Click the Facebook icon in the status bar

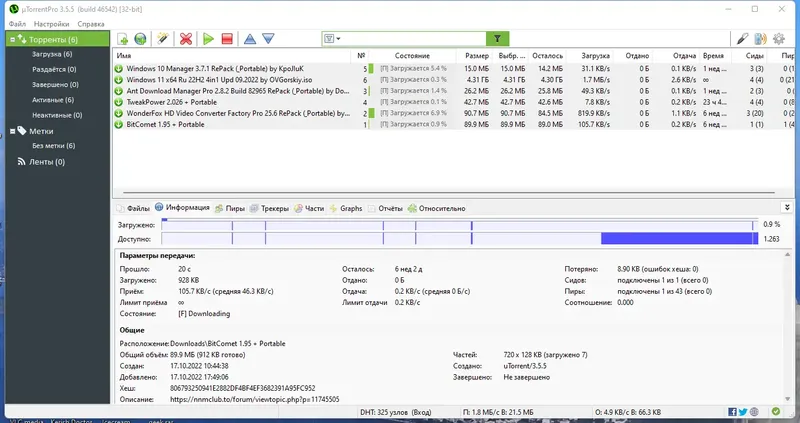click(x=732, y=412)
